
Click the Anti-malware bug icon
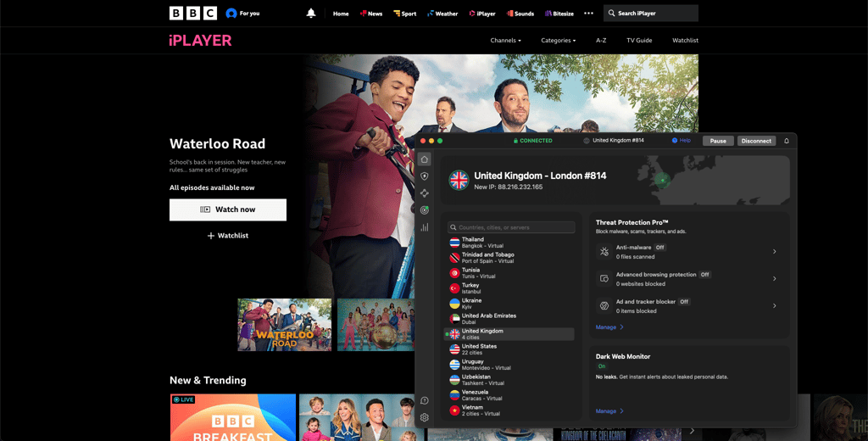[x=604, y=252]
